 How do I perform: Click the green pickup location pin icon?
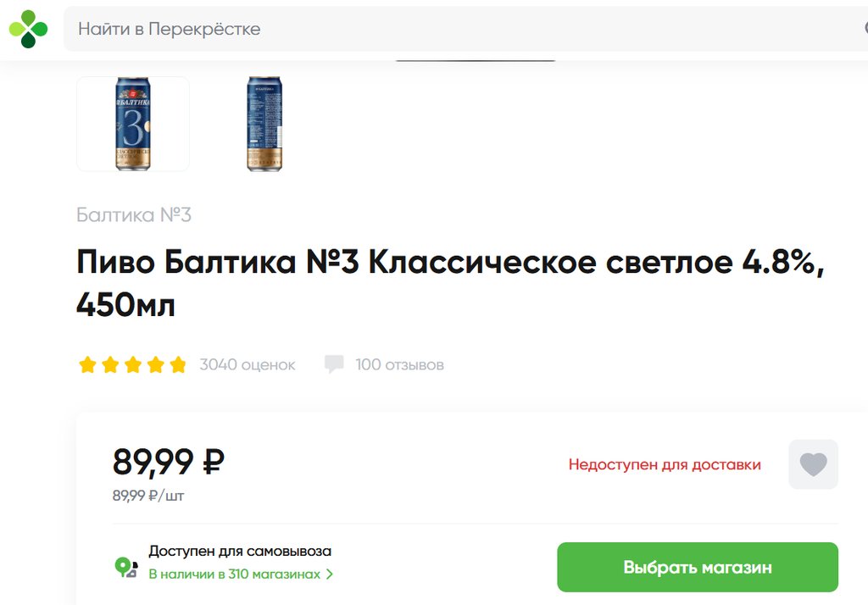(x=125, y=567)
